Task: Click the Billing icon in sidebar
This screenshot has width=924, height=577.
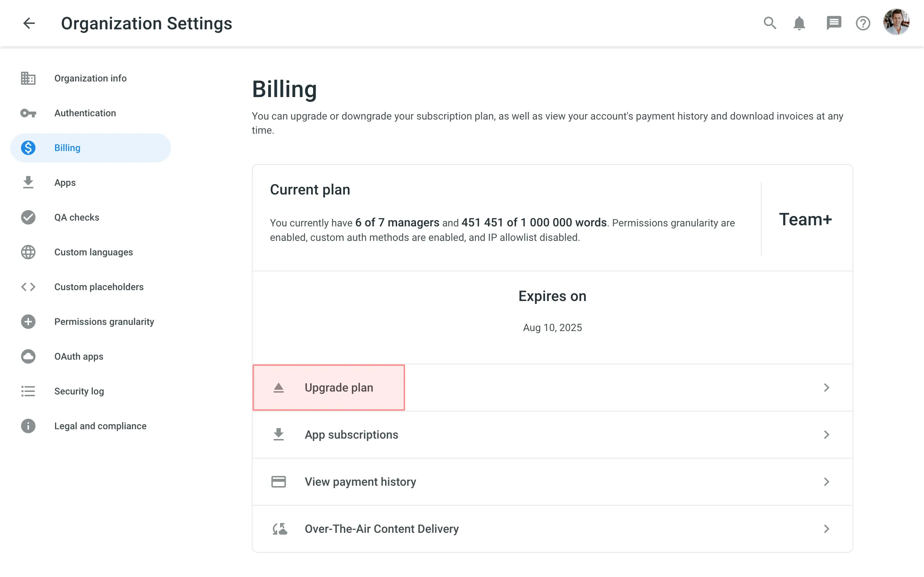Action: point(28,147)
